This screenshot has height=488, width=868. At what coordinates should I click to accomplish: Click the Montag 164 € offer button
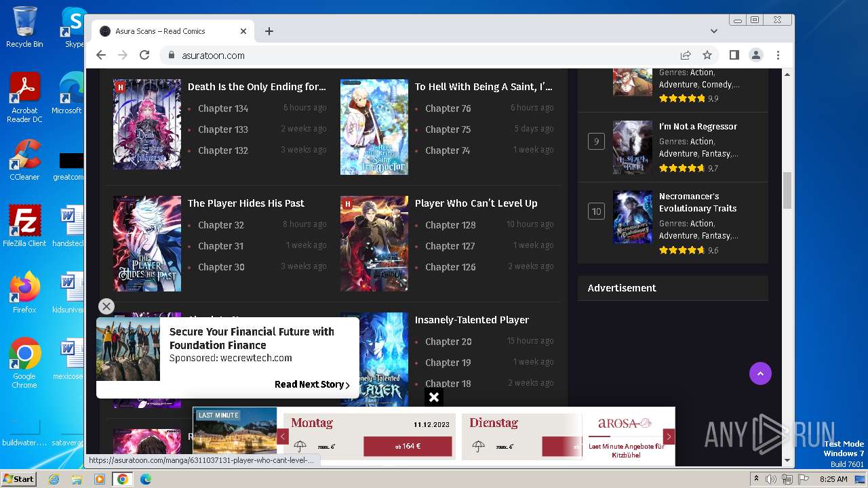click(408, 447)
